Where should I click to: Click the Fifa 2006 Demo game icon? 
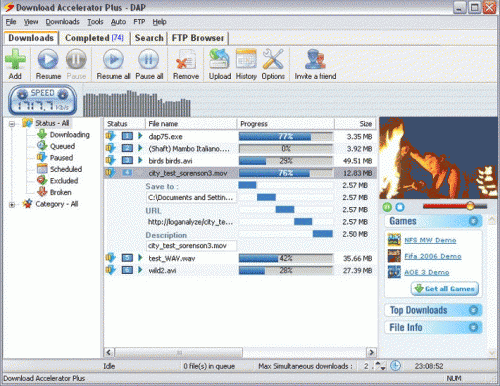[x=394, y=256]
